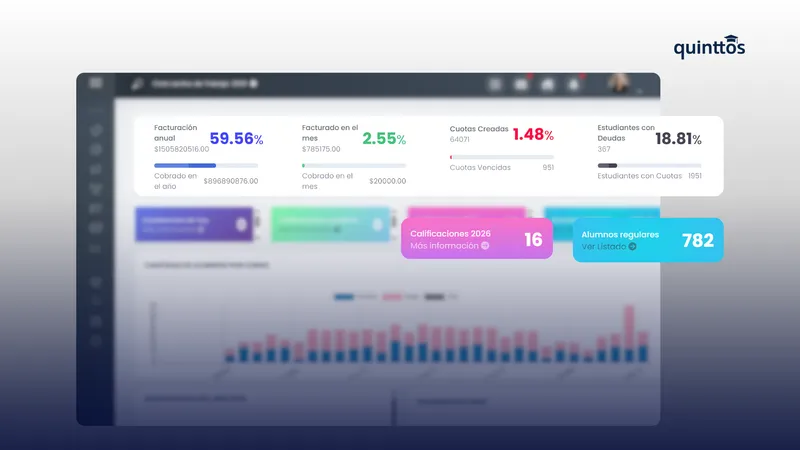The height and width of the screenshot is (450, 800).
Task: Click the Facturación anual label
Action: [x=176, y=133]
